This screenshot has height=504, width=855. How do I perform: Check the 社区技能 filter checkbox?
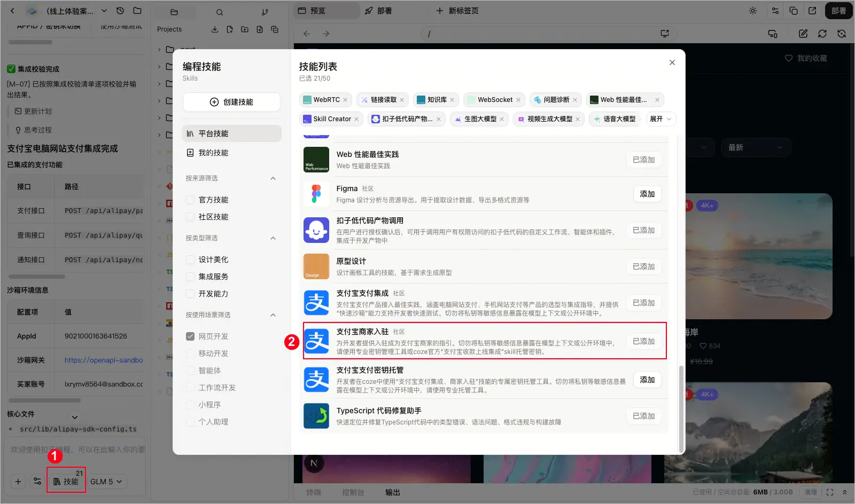190,217
